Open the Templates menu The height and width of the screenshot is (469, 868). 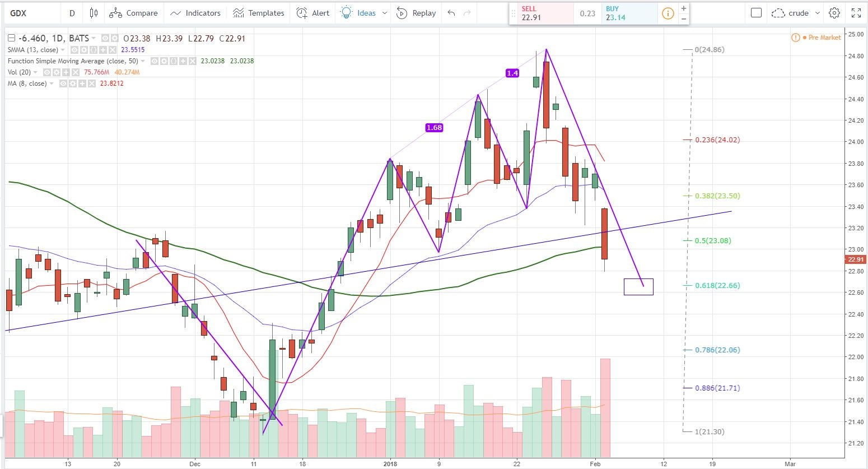click(x=259, y=13)
